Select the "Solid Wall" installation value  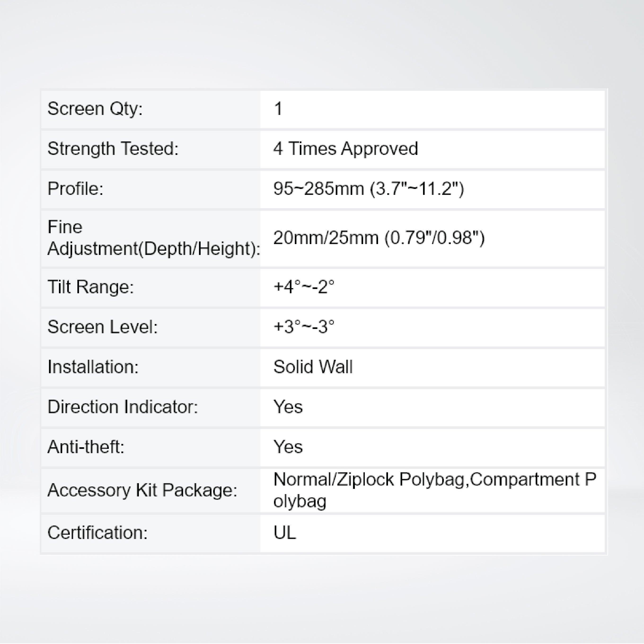313,367
